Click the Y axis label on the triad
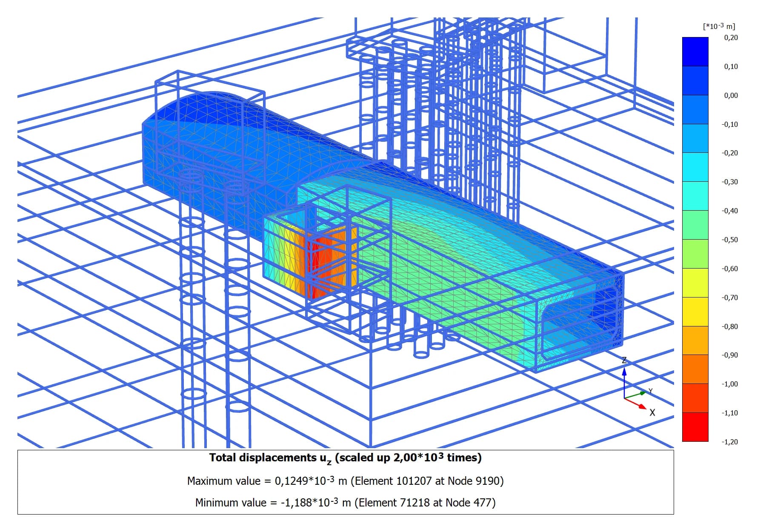 650,391
